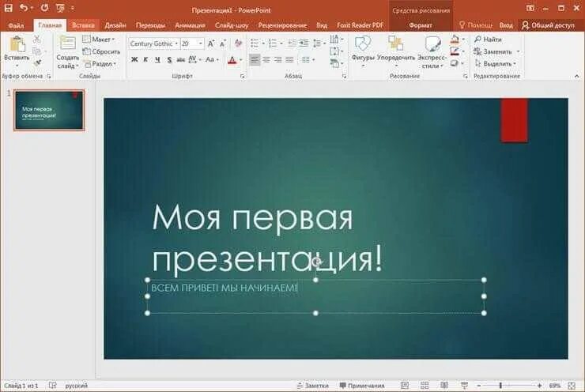The image size is (585, 392).
Task: Open character spacing (AV) dropdown
Action: (x=194, y=60)
